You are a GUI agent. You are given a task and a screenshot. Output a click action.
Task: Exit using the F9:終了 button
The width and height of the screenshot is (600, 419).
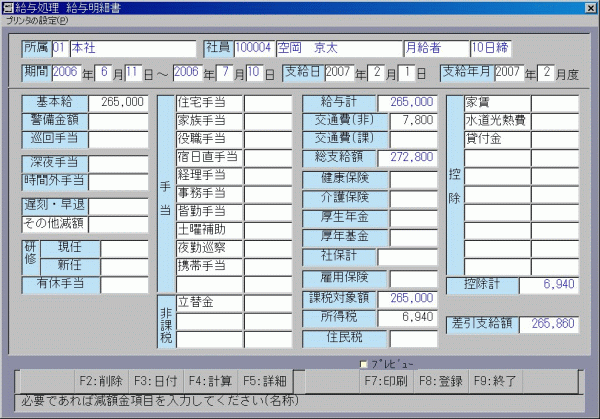point(496,381)
